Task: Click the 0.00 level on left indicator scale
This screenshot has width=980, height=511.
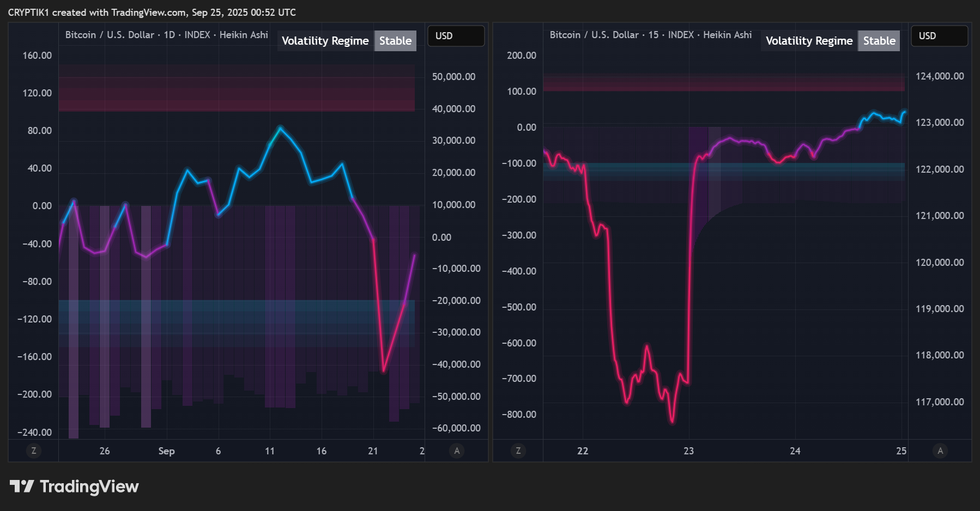Action: [x=42, y=206]
